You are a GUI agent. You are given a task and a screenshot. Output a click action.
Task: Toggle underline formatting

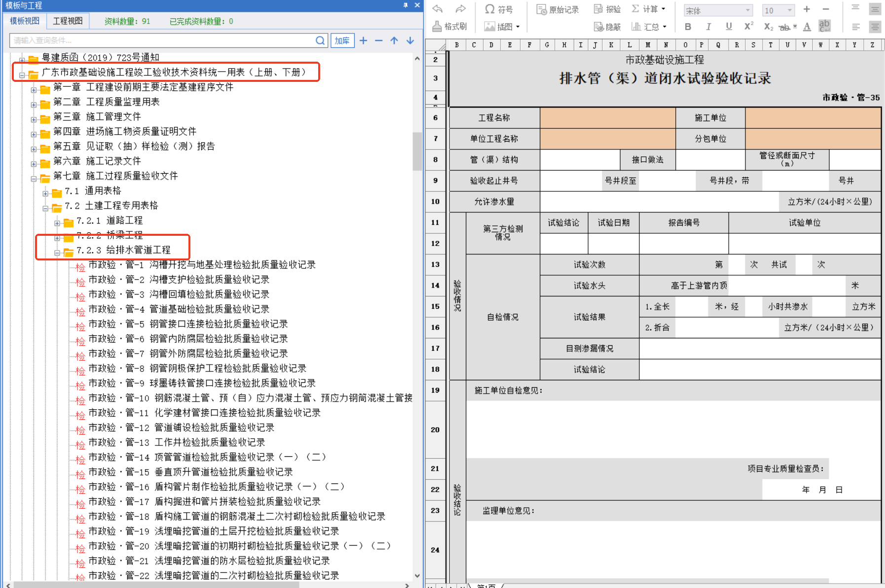(729, 27)
